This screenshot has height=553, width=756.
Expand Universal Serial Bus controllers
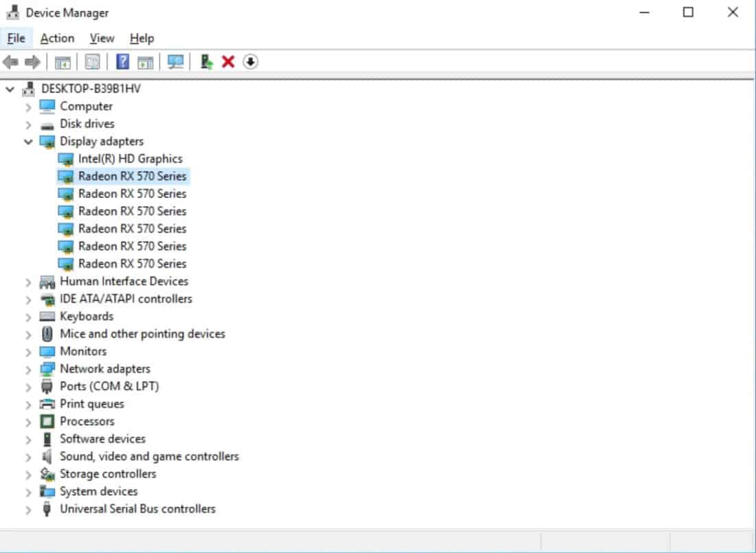(x=28, y=510)
